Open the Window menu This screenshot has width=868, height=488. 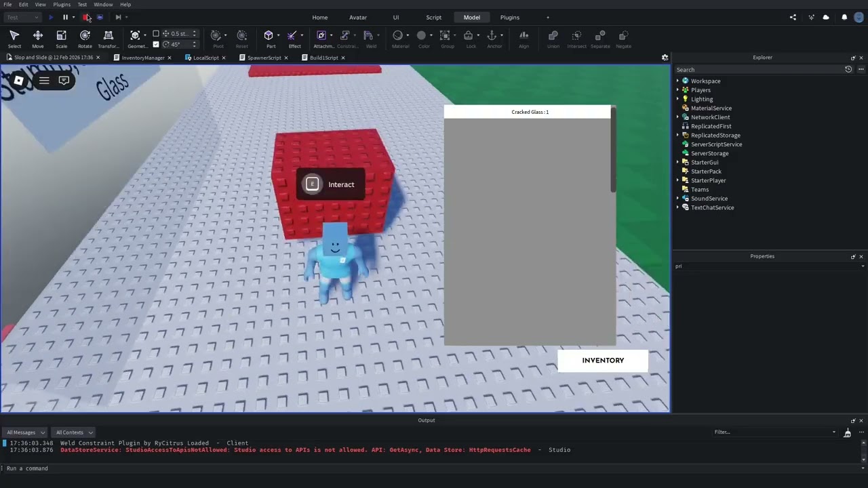[x=103, y=4]
